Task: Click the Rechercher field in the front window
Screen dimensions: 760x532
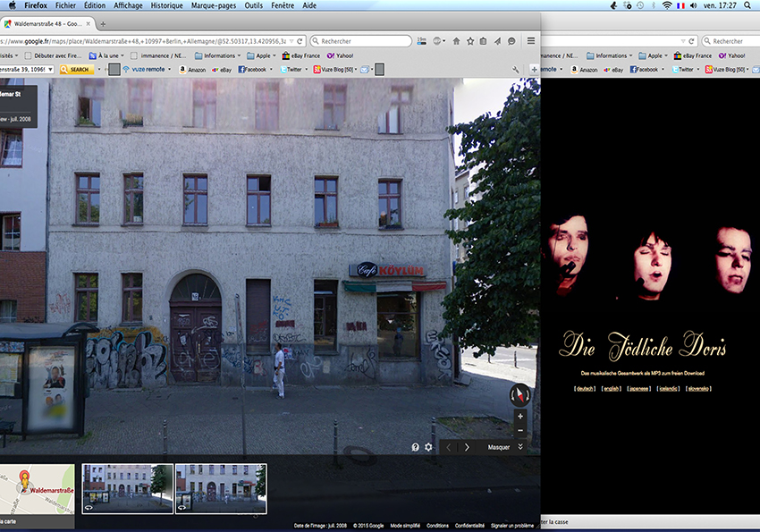Action: point(361,41)
